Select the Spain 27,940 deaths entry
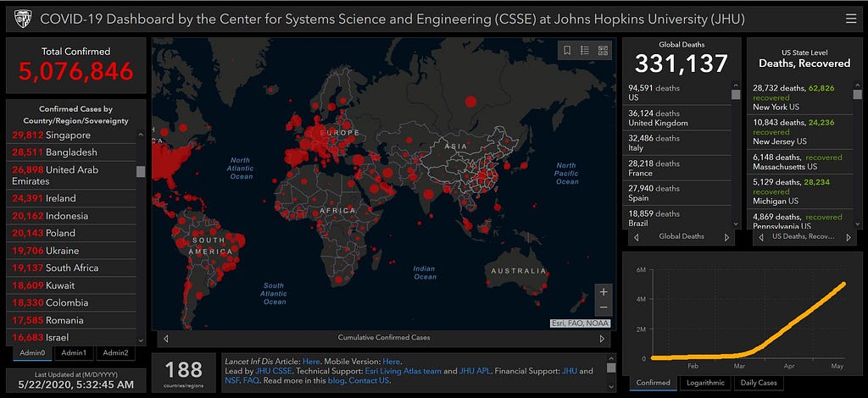 pyautogui.click(x=677, y=193)
